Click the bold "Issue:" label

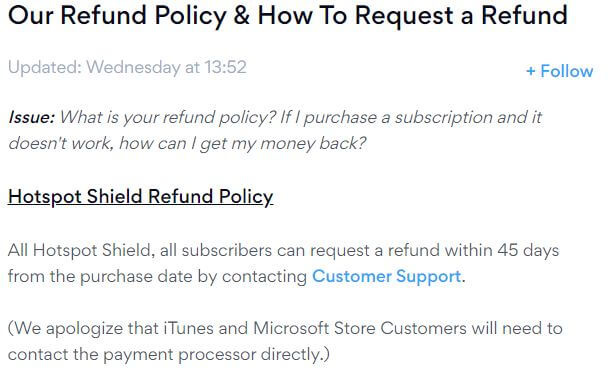pyautogui.click(x=32, y=117)
